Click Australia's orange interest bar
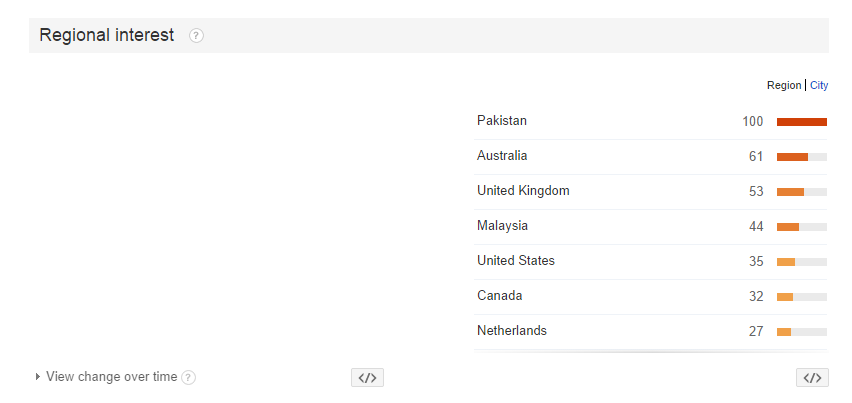Screen dimensions: 852x403 coord(792,157)
